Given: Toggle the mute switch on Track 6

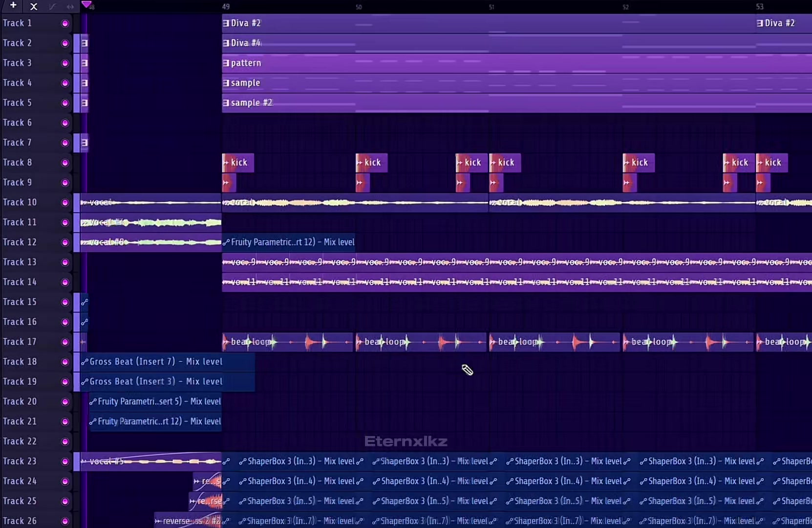Looking at the screenshot, I should click(x=65, y=123).
